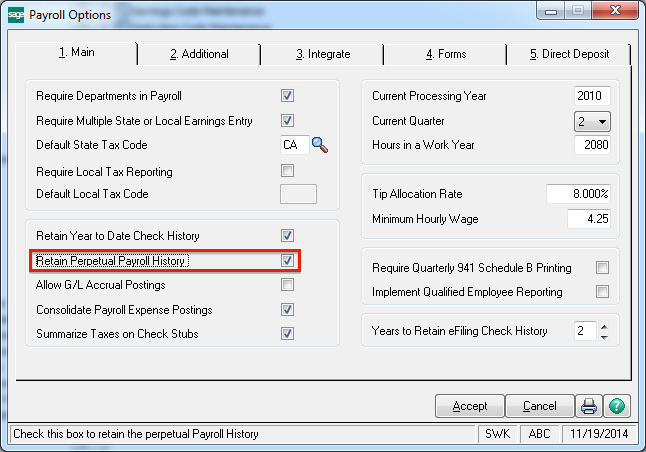Check Require Quarterly 941 Schedule B Printing

point(602,267)
